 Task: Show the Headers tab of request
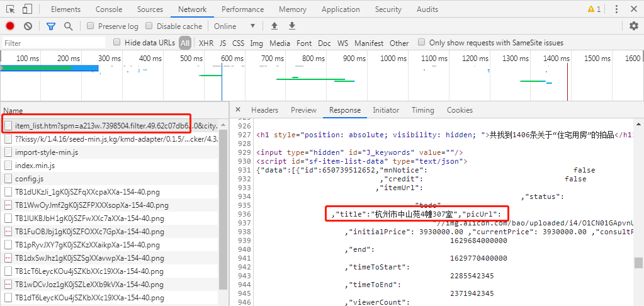[264, 110]
